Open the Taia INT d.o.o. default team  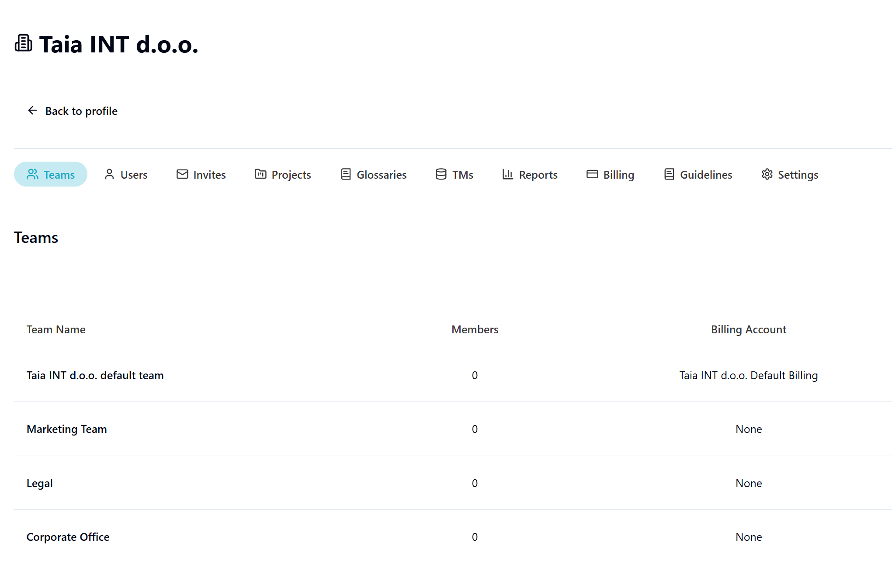95,375
